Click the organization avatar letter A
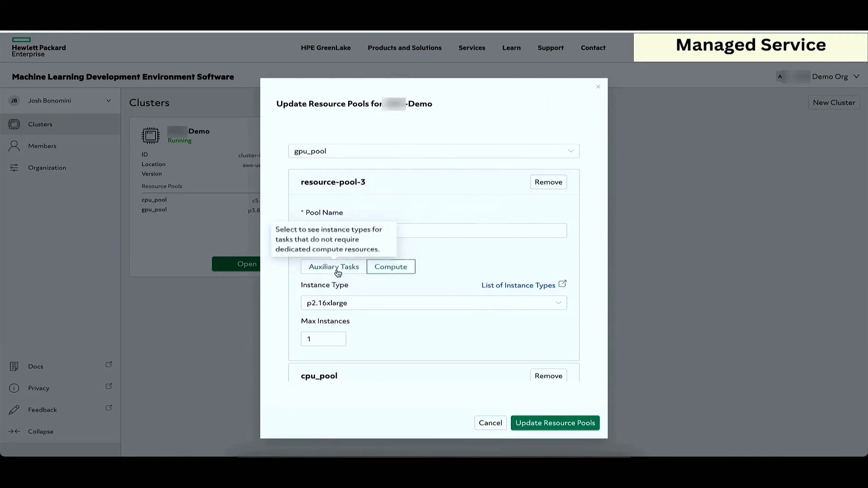 779,76
